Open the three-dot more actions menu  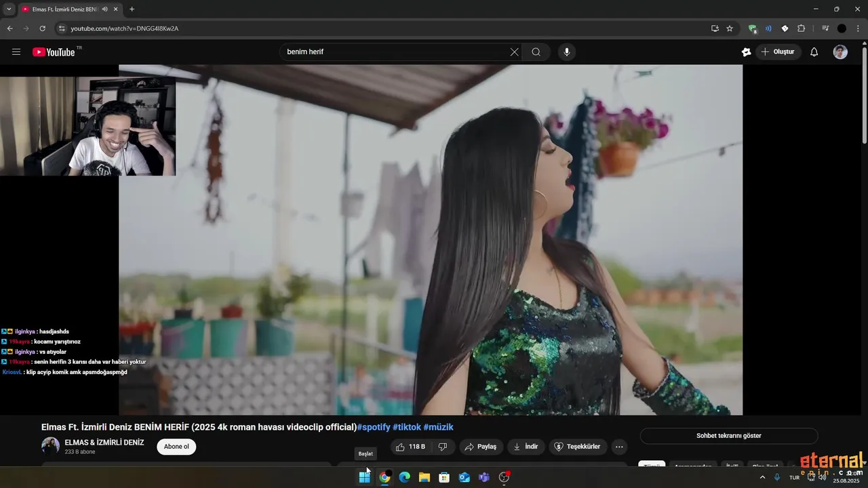(x=618, y=447)
